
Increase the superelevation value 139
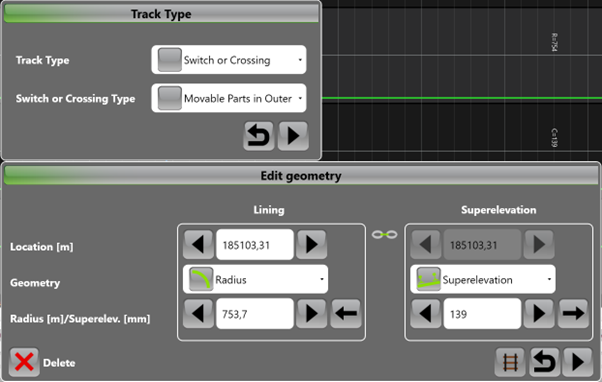(x=539, y=314)
